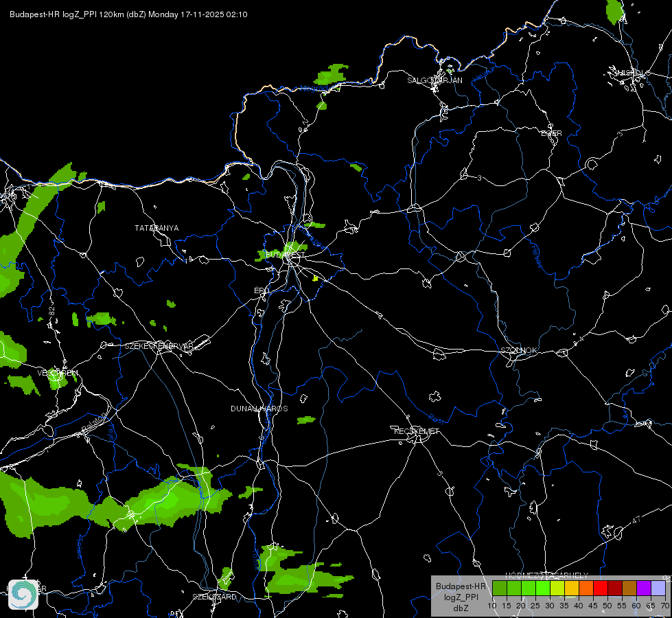
Task: Select the 40-45 dBZ orange swatch
Action: tap(586, 588)
